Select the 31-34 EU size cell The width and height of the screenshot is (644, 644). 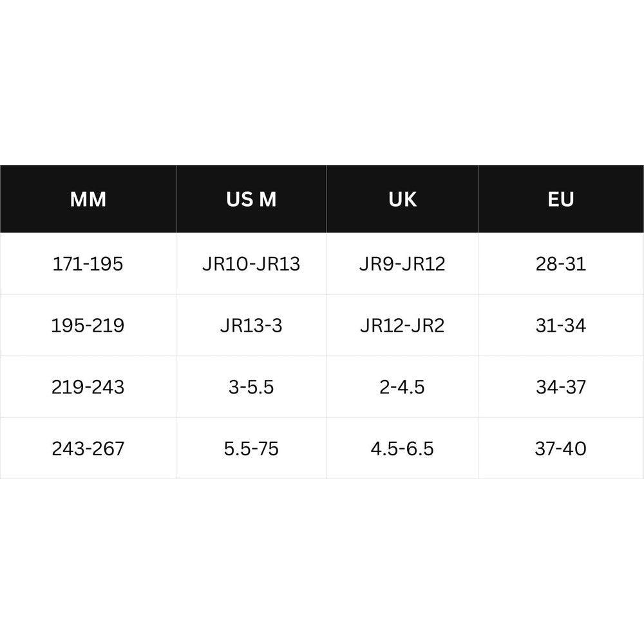561,326
